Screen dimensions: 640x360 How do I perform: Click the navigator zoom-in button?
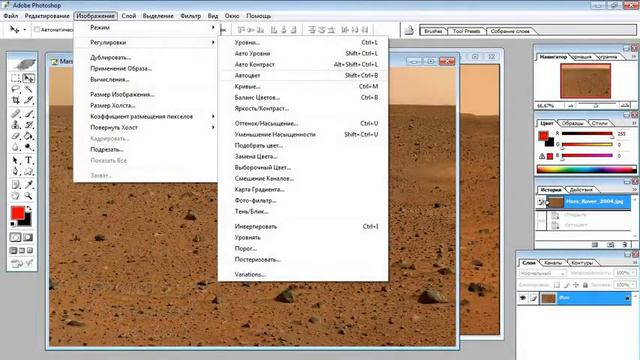tap(624, 105)
